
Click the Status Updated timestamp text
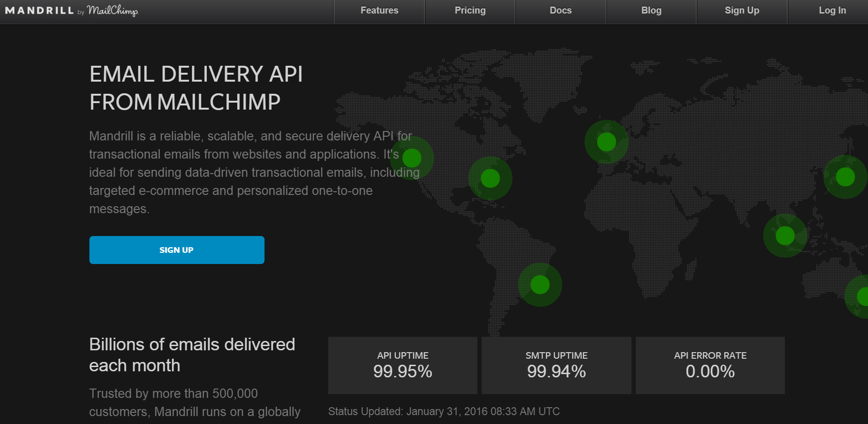tap(444, 411)
